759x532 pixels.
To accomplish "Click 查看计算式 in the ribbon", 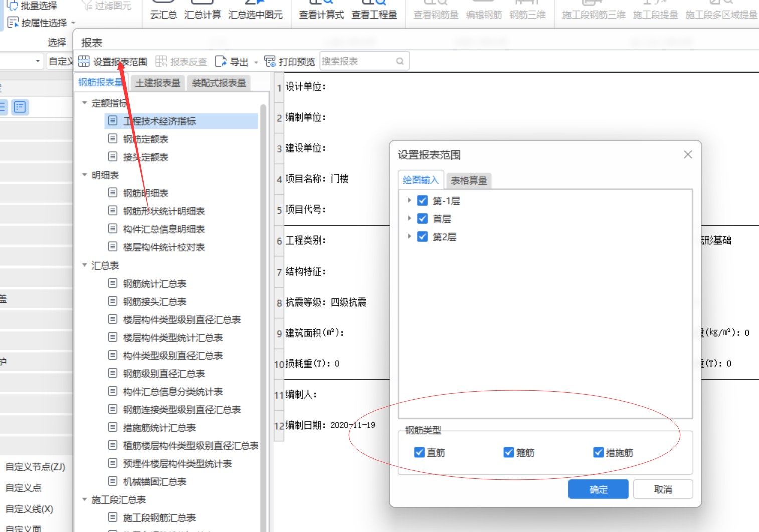I will click(x=321, y=15).
